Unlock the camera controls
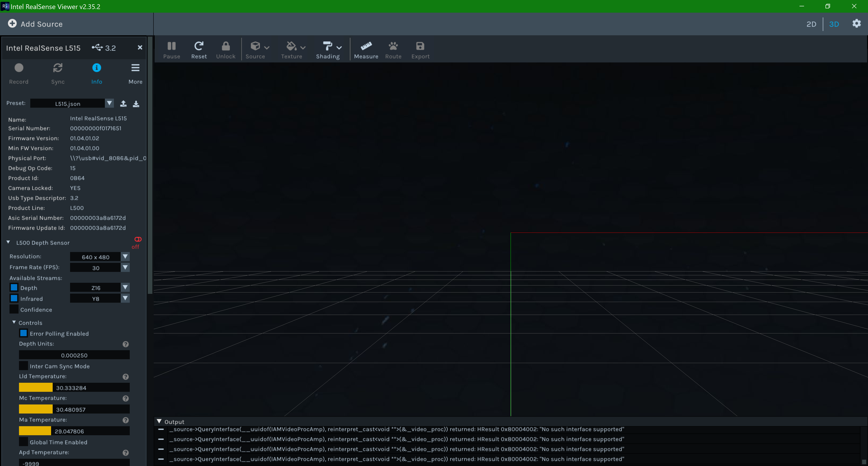 225,49
